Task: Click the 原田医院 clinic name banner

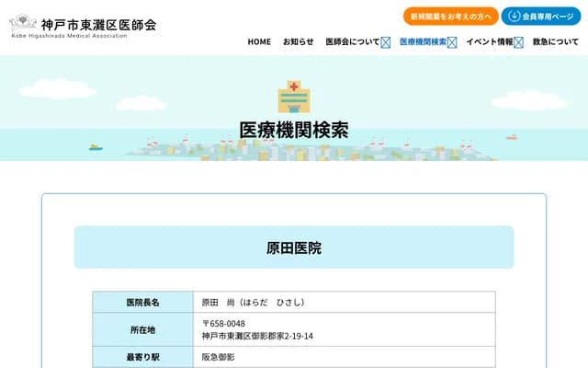Action: [294, 247]
